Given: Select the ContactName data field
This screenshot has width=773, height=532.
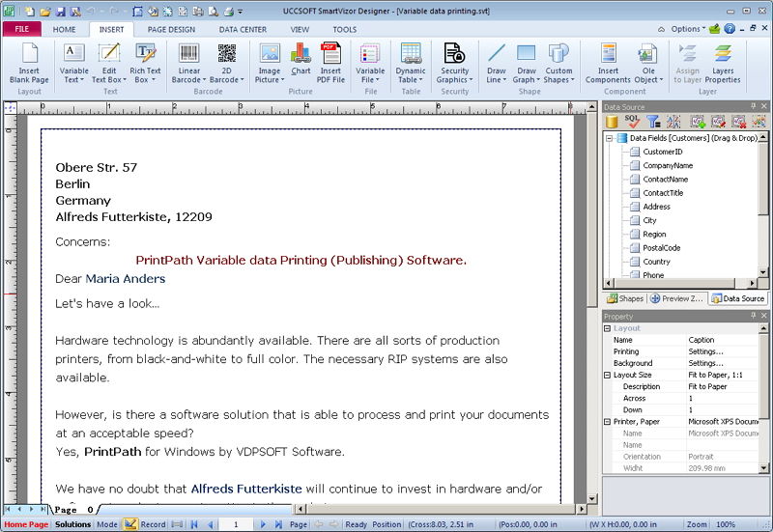Looking at the screenshot, I should coord(665,180).
